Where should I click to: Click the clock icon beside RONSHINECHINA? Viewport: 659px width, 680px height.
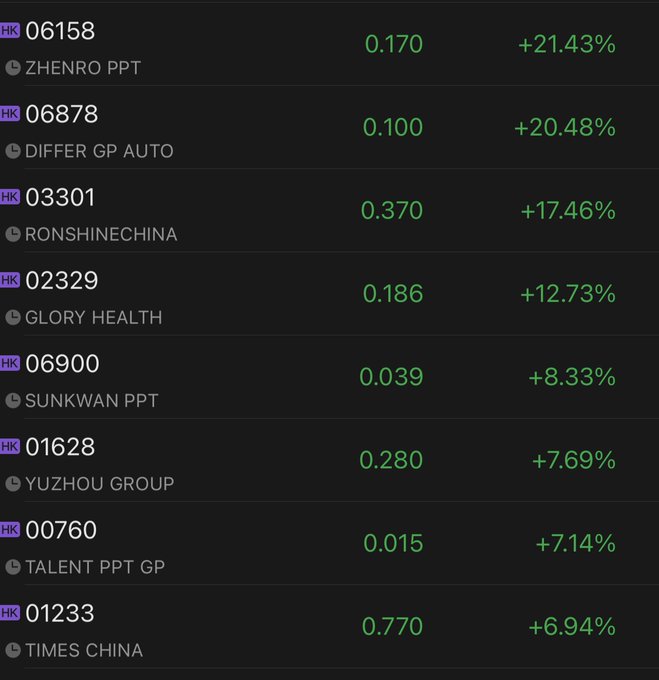tap(13, 234)
